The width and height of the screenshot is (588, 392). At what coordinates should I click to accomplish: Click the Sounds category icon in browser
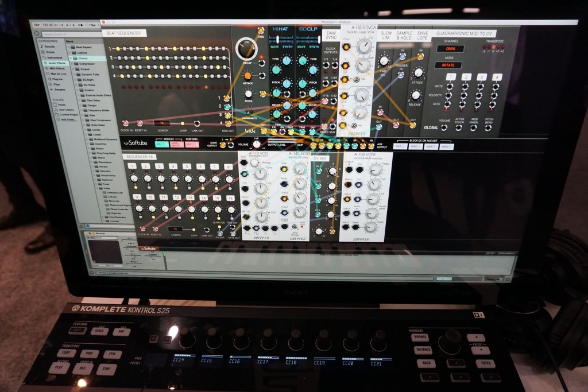(x=40, y=47)
